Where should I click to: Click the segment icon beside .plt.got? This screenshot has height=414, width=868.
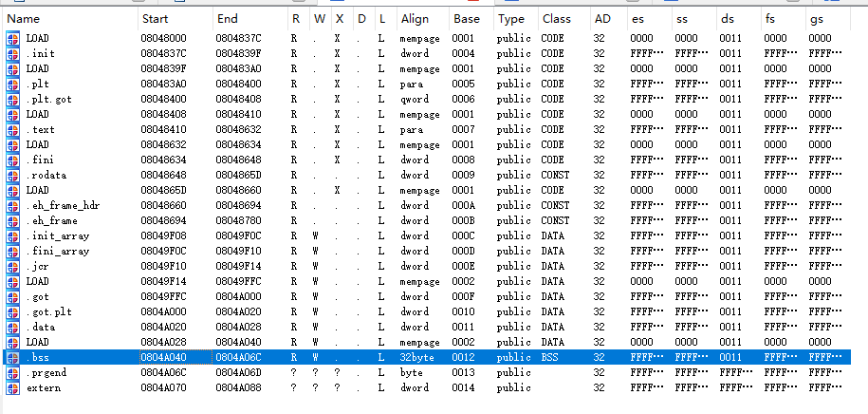click(12, 99)
